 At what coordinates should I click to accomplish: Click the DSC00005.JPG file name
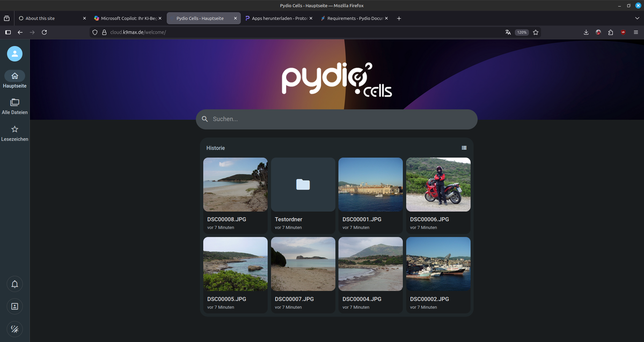(x=226, y=299)
